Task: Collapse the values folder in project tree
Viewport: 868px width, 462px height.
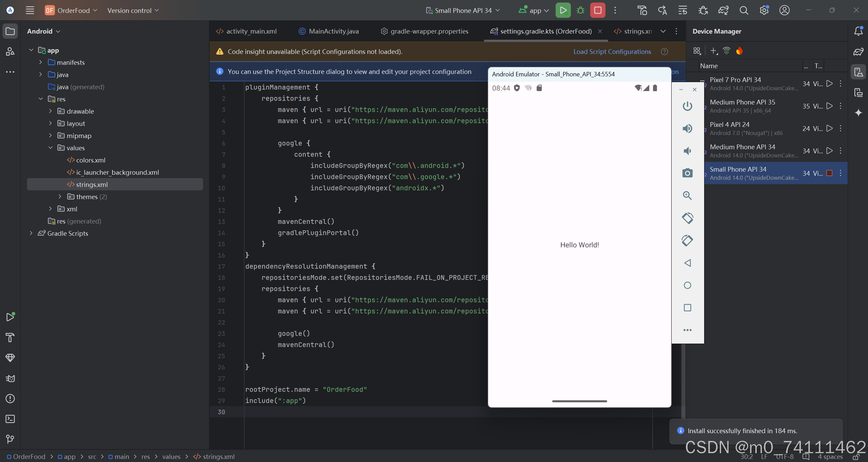Action: pyautogui.click(x=50, y=148)
